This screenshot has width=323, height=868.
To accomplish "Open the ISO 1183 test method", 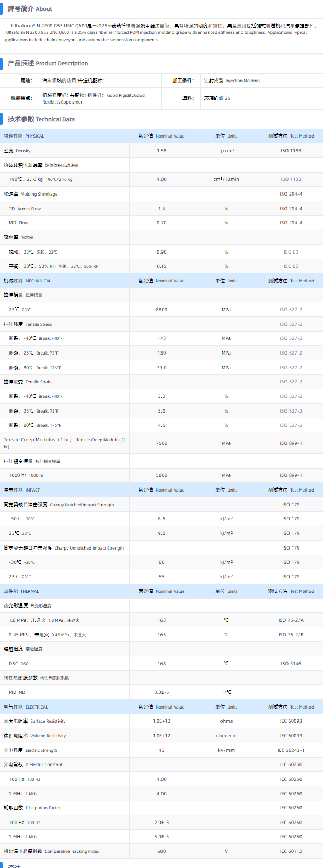I will [291, 151].
